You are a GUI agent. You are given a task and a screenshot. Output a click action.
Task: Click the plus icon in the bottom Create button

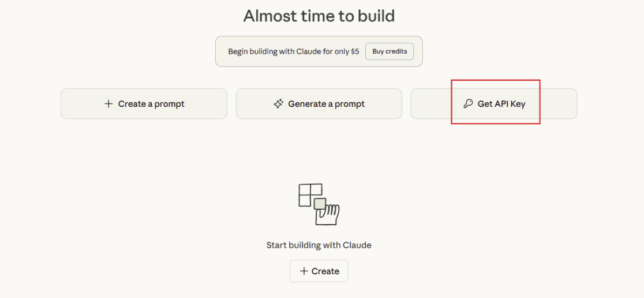pyautogui.click(x=304, y=271)
